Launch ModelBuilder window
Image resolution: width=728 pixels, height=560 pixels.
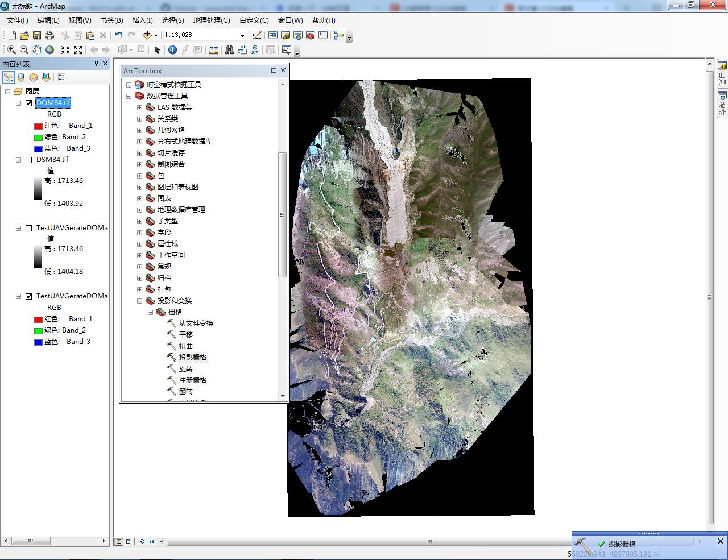pyautogui.click(x=339, y=35)
